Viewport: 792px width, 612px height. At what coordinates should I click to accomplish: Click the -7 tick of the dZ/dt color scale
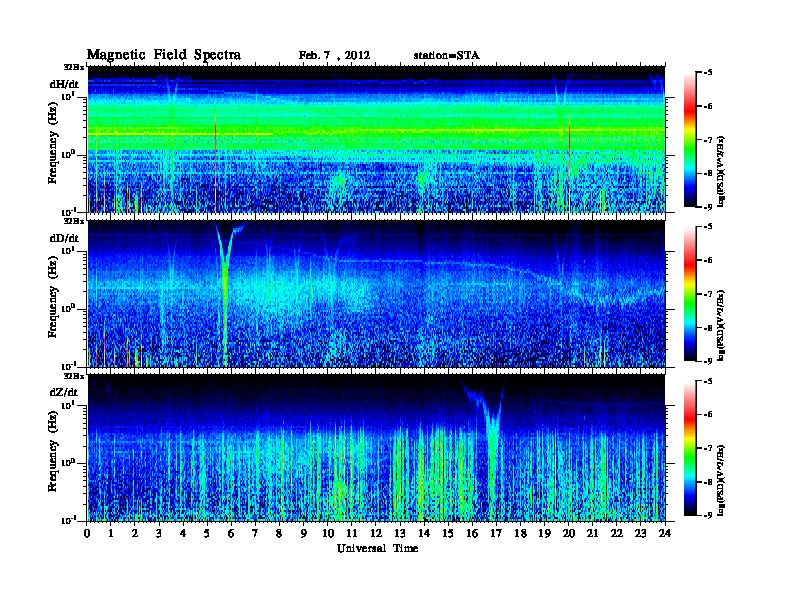pos(707,448)
